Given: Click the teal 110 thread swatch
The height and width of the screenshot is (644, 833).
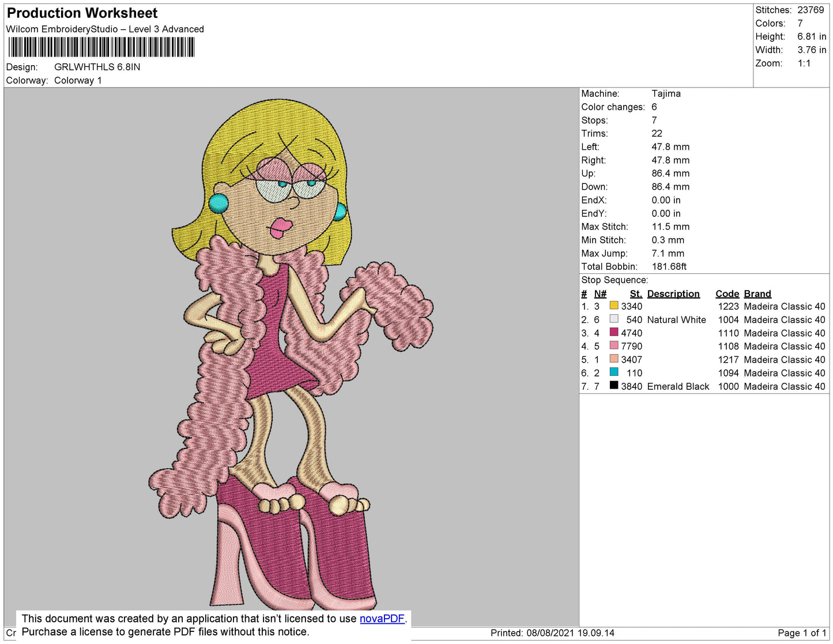Looking at the screenshot, I should pos(614,372).
